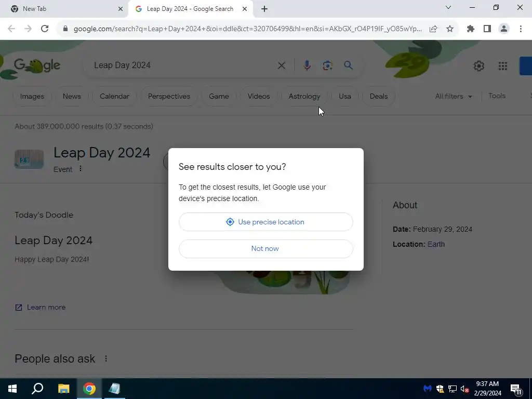The height and width of the screenshot is (399, 532).
Task: Click the notepad app icon in taskbar
Action: (114, 389)
